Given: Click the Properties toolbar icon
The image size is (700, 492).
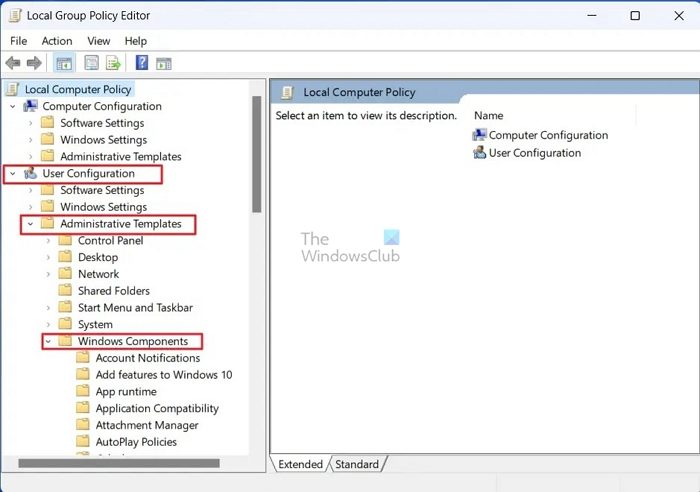Looking at the screenshot, I should [92, 63].
